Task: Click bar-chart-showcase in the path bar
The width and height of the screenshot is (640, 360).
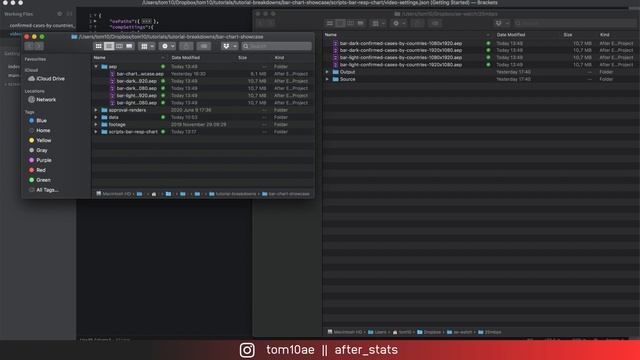Action: pos(286,194)
